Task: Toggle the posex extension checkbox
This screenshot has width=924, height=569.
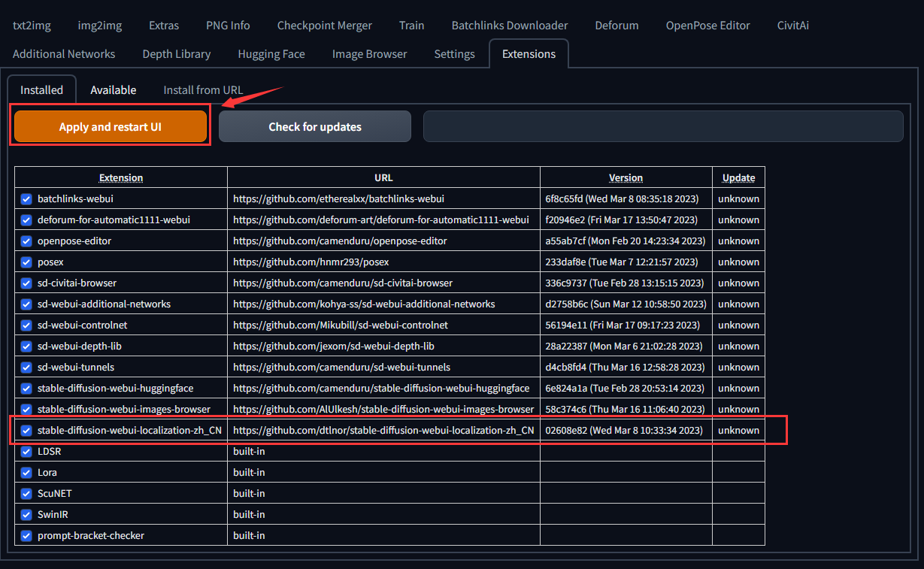Action: pos(26,262)
